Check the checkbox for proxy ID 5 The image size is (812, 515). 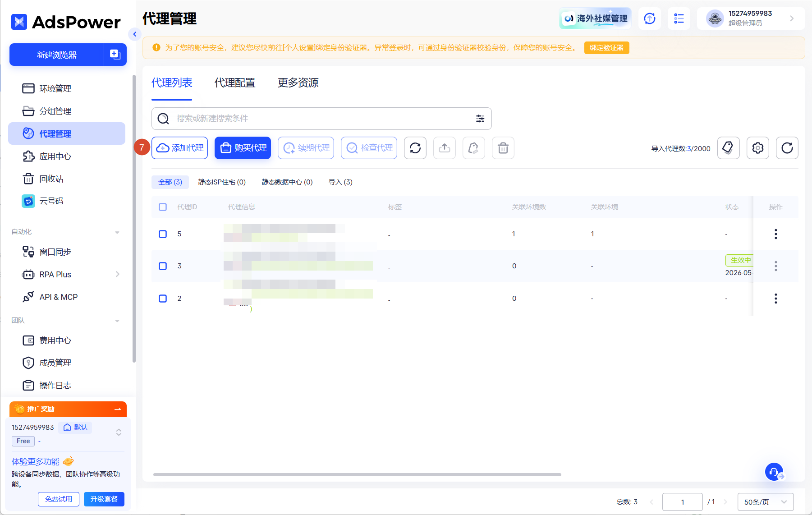(x=163, y=234)
